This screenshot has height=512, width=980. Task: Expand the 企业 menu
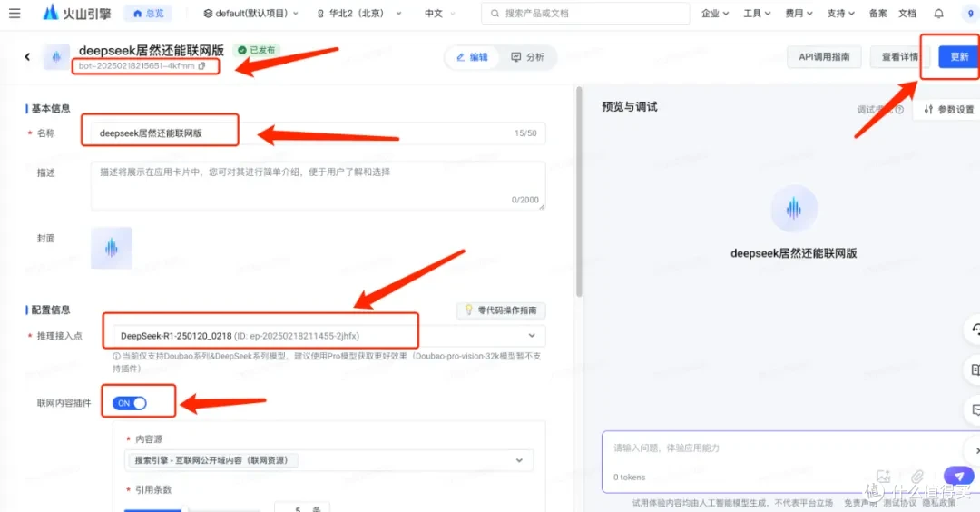coord(714,13)
